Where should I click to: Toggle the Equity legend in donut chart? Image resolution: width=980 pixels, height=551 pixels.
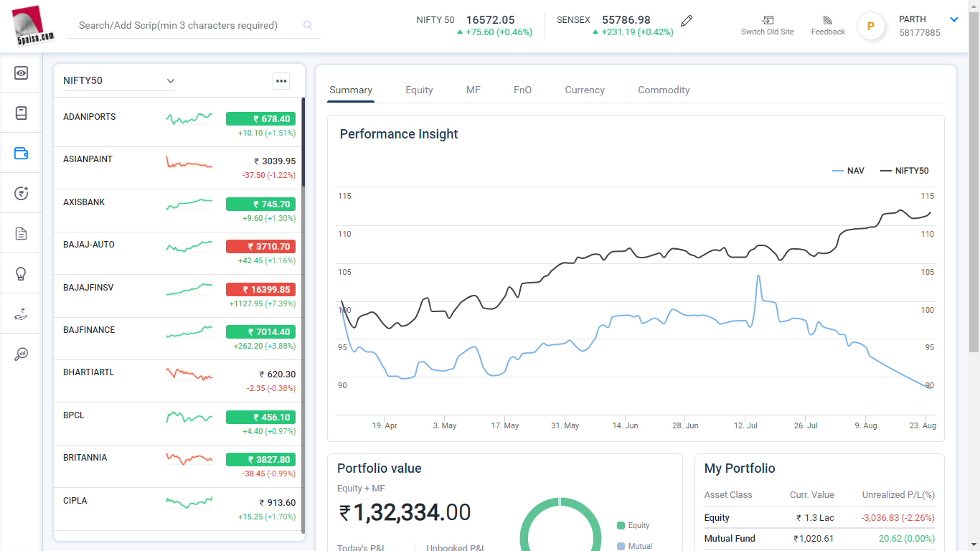coord(633,525)
